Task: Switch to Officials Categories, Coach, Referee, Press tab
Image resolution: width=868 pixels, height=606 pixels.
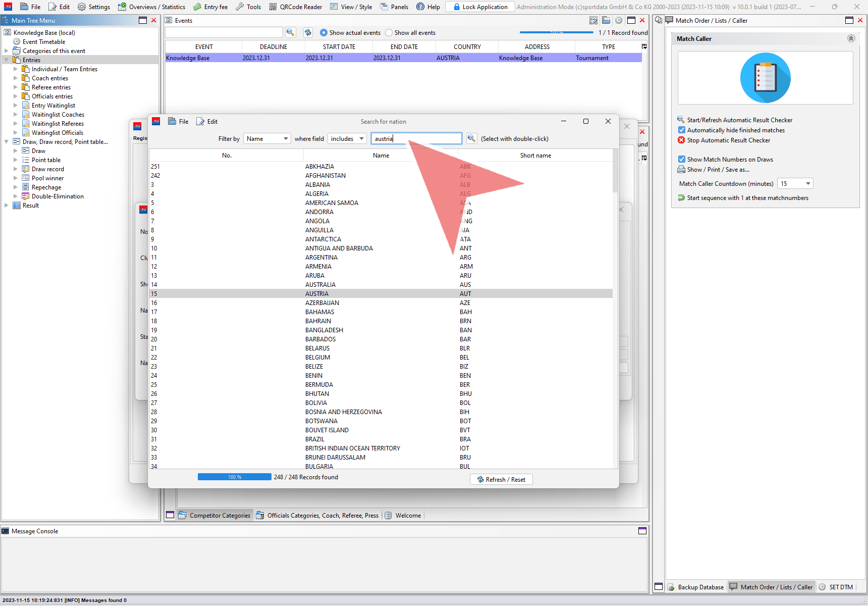Action: click(x=317, y=515)
